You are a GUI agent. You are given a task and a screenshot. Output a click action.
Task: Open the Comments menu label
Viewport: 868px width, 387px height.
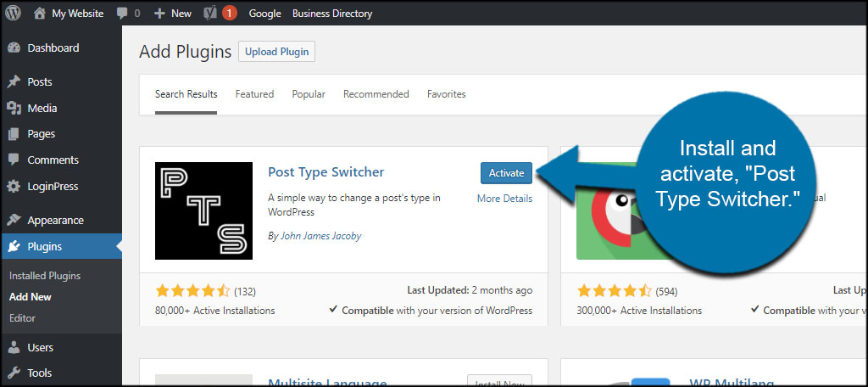pyautogui.click(x=53, y=160)
